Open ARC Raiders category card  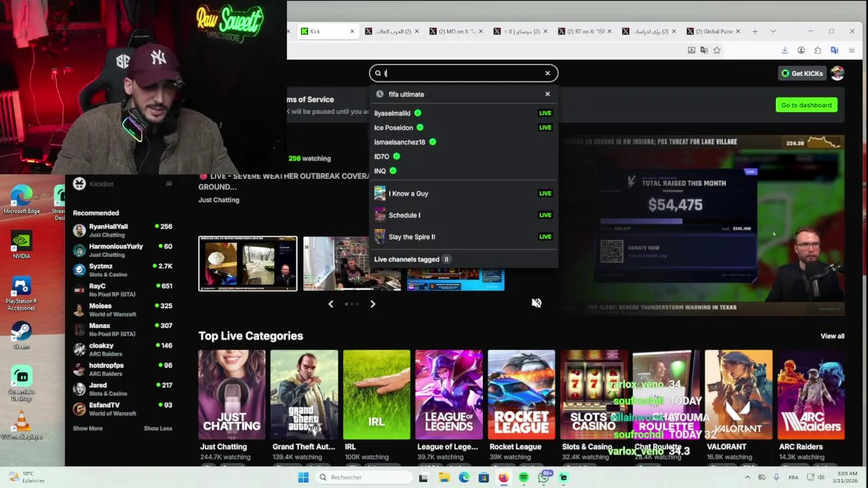(811, 394)
